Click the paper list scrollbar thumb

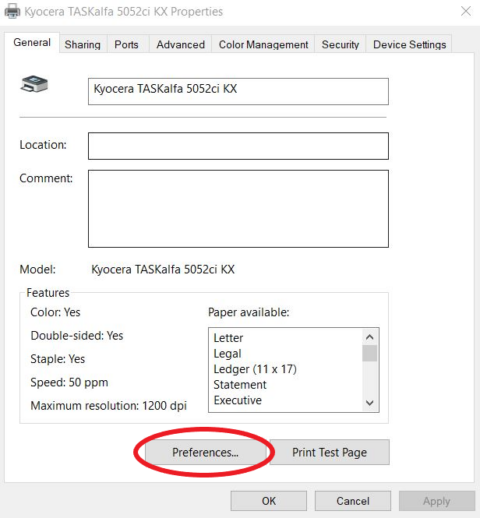click(x=369, y=353)
